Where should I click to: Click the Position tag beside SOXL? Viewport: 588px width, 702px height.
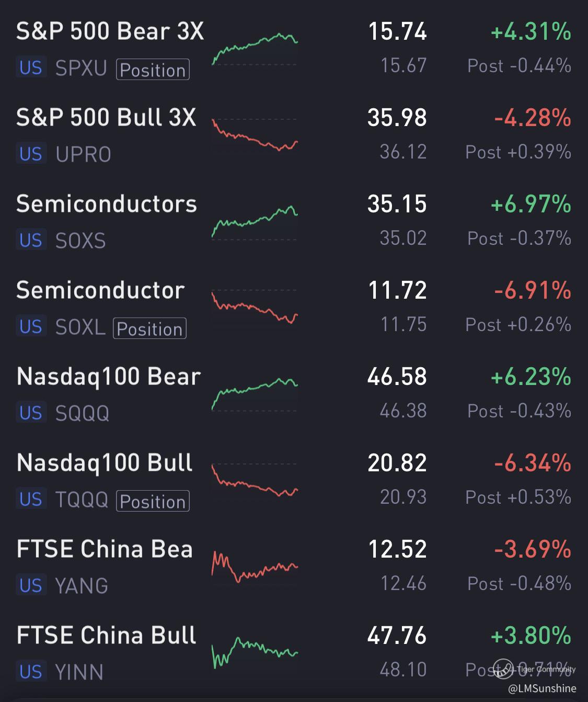149,329
